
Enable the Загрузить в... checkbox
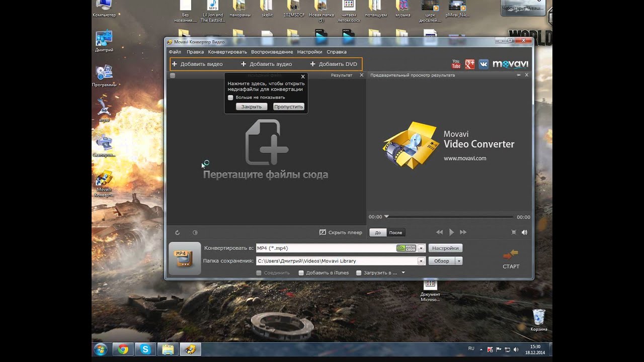click(x=359, y=273)
